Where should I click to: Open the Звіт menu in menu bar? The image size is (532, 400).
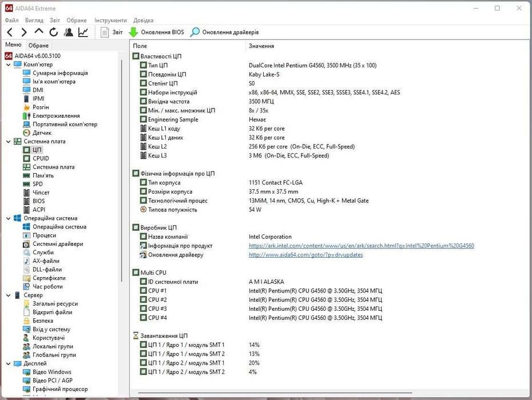54,21
